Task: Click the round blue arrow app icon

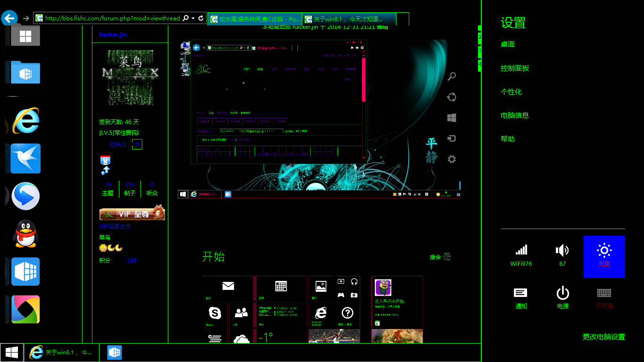Action: coord(25,196)
